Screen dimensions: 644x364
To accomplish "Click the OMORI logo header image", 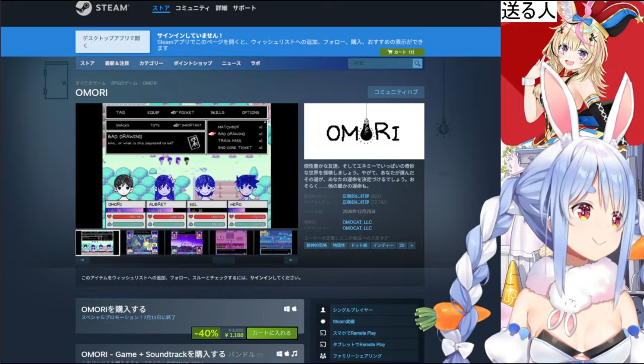I will (x=364, y=131).
